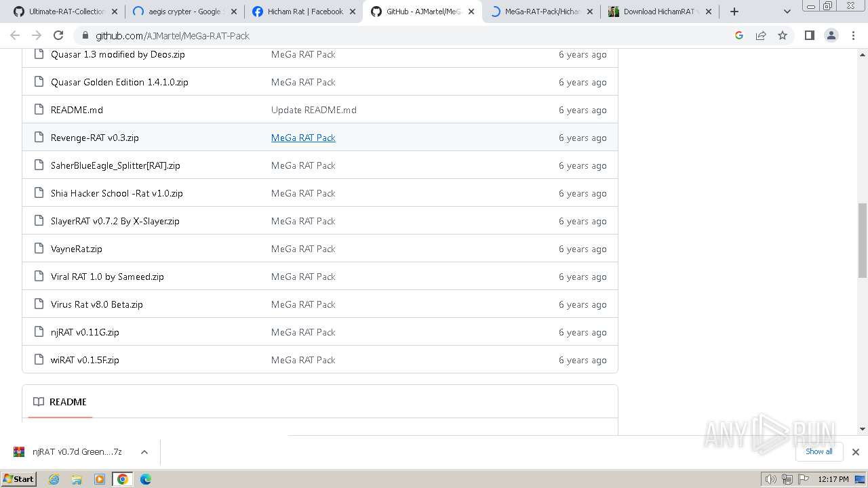
Task: Open the README.md file link
Action: (77, 110)
